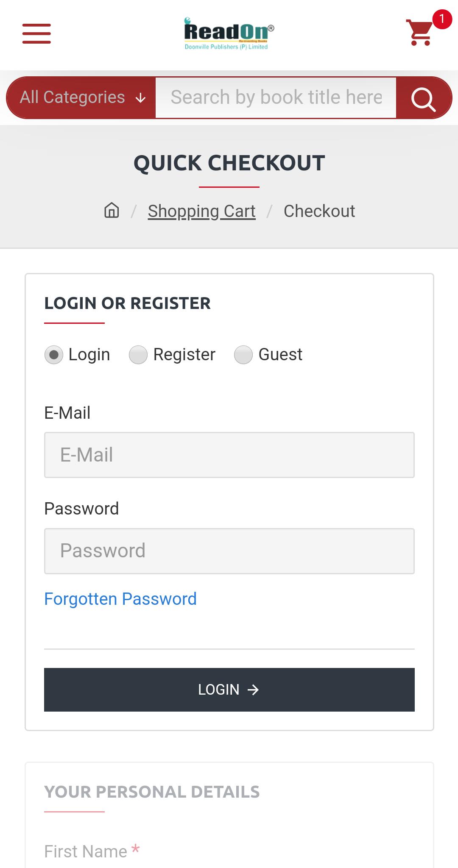Click the book title search box
Image resolution: width=458 pixels, height=868 pixels.
point(276,98)
